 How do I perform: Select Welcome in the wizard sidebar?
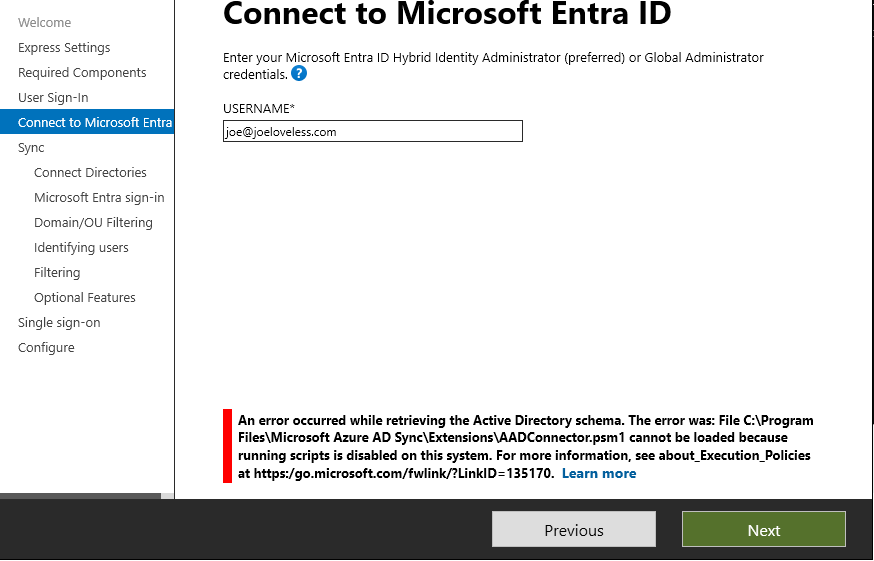44,22
